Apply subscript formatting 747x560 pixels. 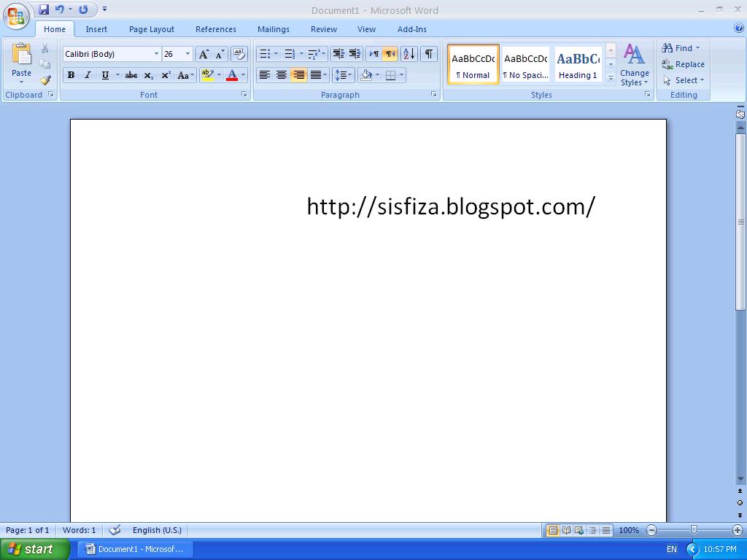pyautogui.click(x=149, y=75)
